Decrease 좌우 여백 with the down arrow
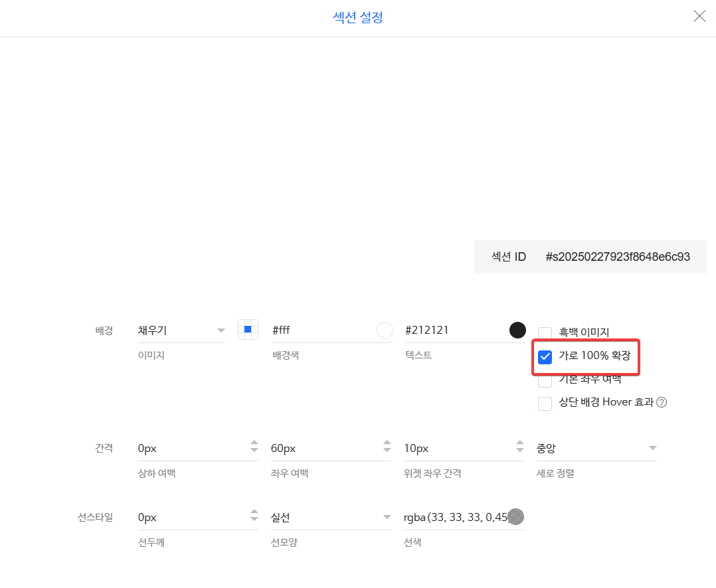Image resolution: width=716 pixels, height=588 pixels. pyautogui.click(x=387, y=452)
